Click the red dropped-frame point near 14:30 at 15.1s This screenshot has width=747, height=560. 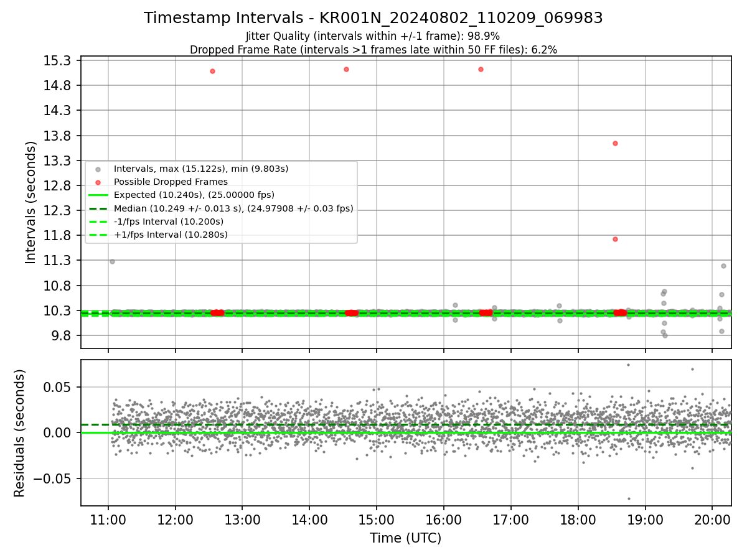[346, 69]
